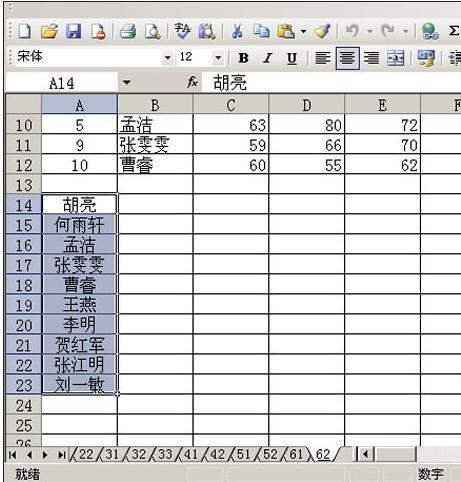Open Print Preview magnifier icon

click(x=153, y=32)
